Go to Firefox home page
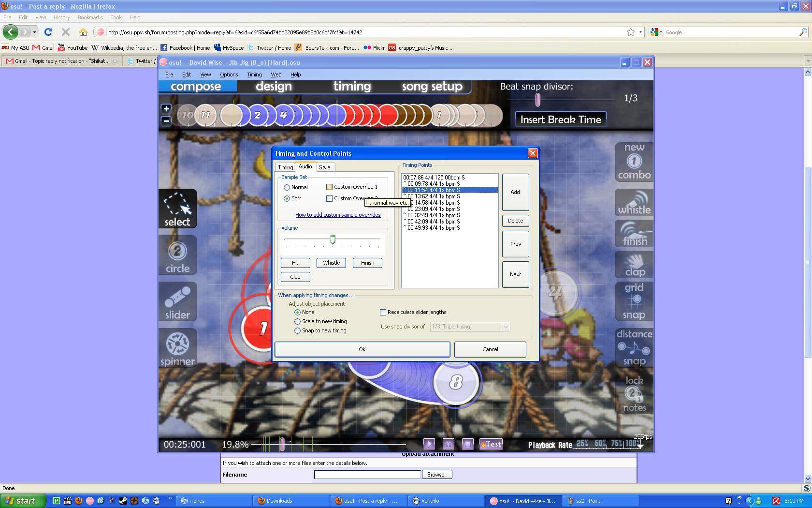The height and width of the screenshot is (508, 812). point(83,32)
